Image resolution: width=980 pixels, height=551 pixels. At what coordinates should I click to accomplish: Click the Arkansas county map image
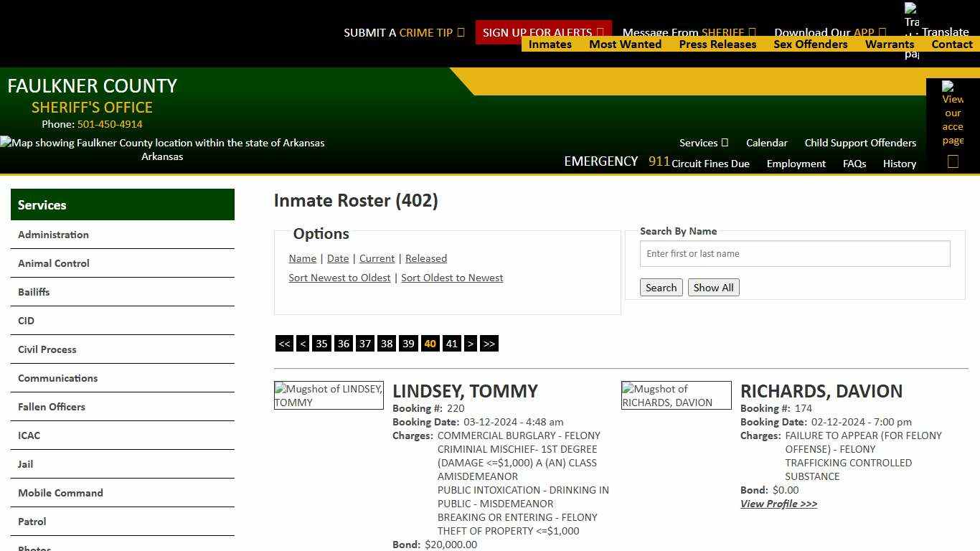pos(162,143)
